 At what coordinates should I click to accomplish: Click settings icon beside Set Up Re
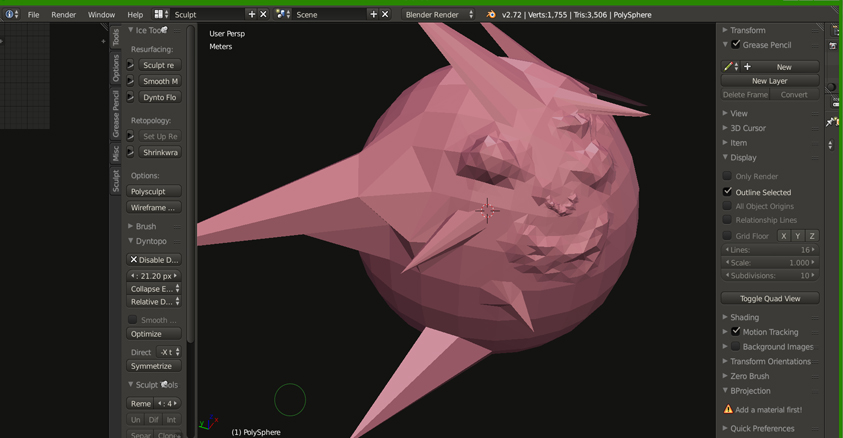pyautogui.click(x=131, y=137)
